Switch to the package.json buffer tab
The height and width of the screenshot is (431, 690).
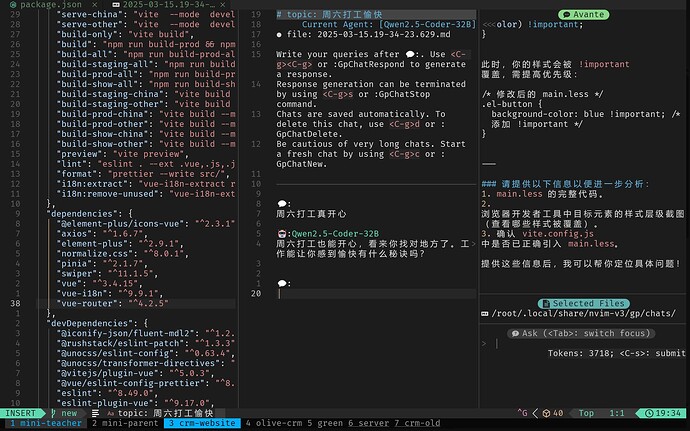(51, 4)
